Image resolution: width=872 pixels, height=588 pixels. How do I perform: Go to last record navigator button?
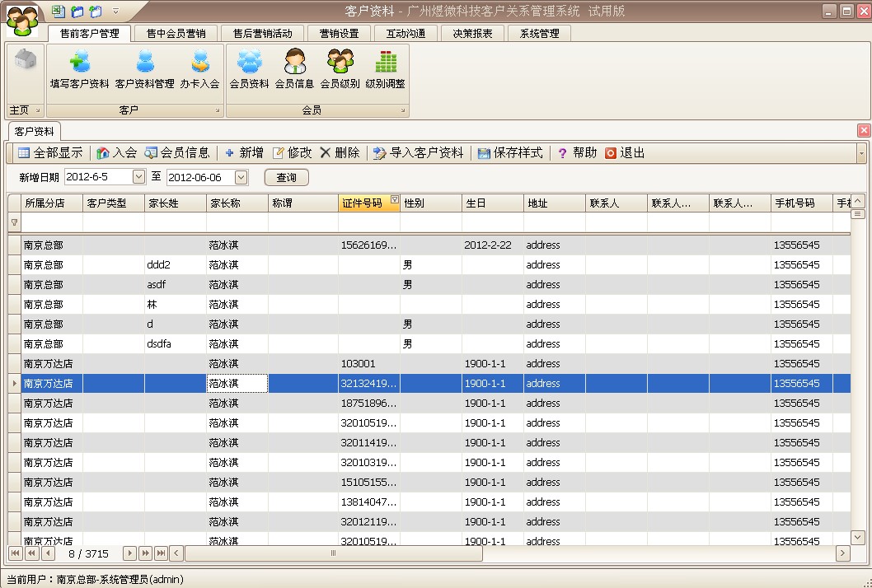(161, 553)
